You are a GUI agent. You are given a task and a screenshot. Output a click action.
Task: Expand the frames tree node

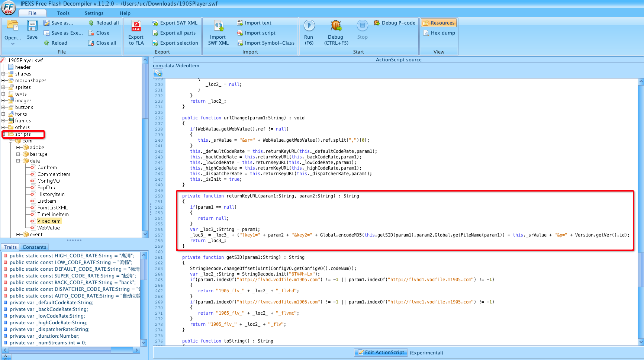tap(3, 120)
